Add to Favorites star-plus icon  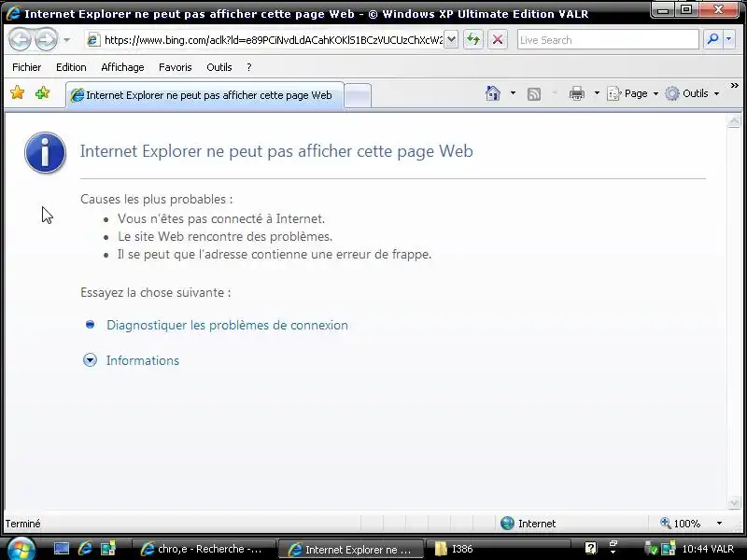pos(42,92)
